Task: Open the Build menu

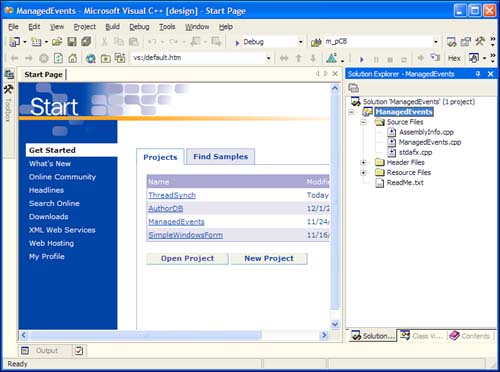Action: click(112, 27)
